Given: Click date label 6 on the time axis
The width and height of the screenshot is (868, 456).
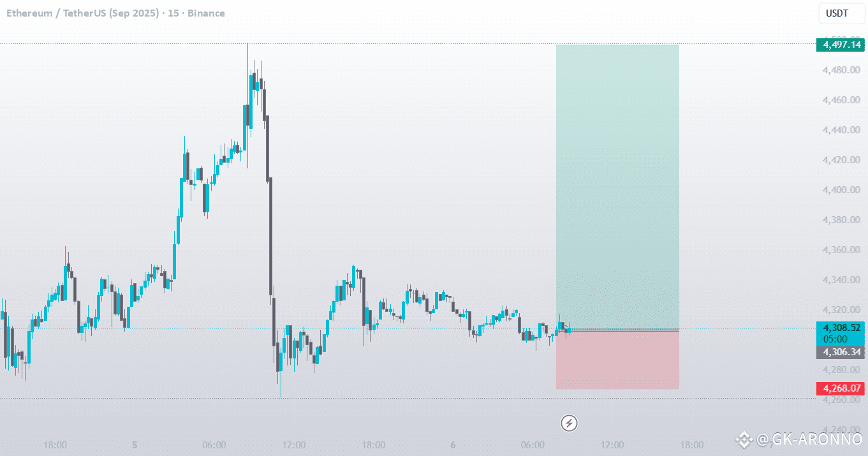Looking at the screenshot, I should coord(453,445).
